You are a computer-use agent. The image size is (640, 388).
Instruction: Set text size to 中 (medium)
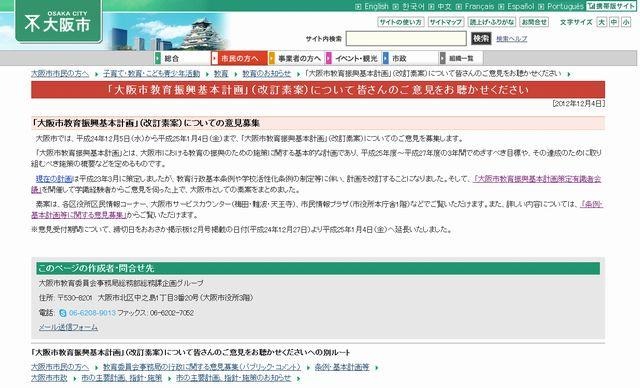(613, 22)
